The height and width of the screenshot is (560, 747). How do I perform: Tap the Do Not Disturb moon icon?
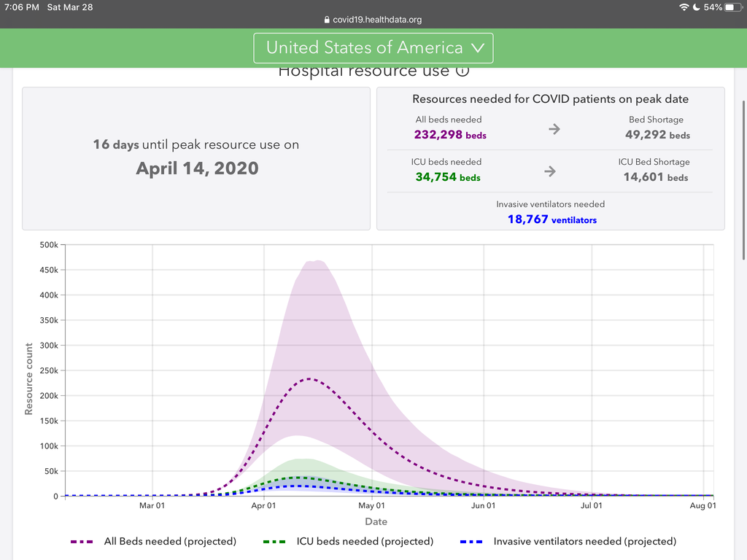click(697, 7)
